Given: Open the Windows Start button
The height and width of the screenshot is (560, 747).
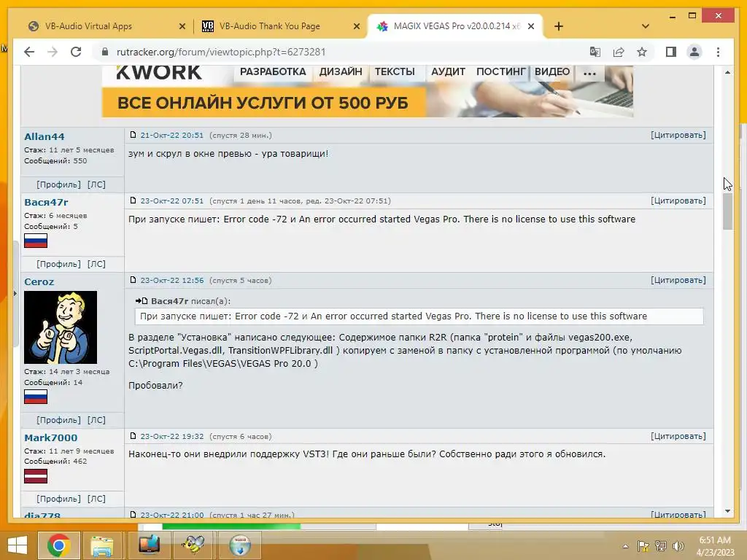Looking at the screenshot, I should [18, 545].
